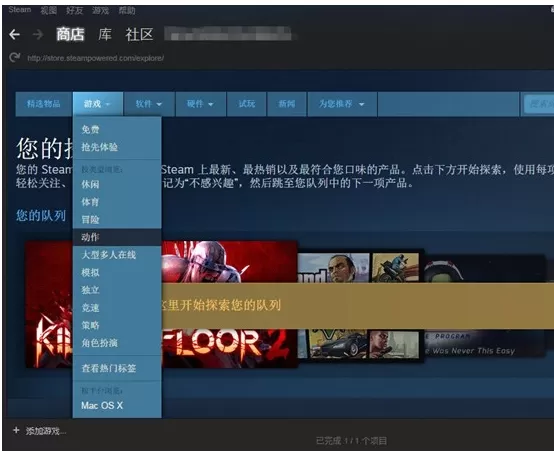This screenshot has width=554, height=451.
Task: Click the plus icon beside 添加游戏
Action: click(x=16, y=430)
